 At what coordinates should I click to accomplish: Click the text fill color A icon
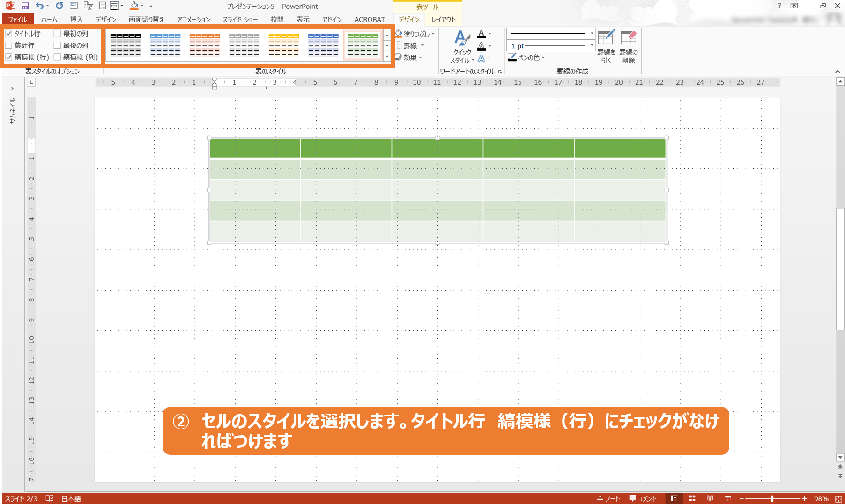tap(481, 34)
